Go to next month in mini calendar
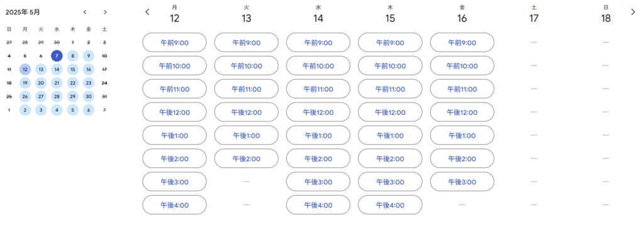The image size is (644, 227). [105, 13]
